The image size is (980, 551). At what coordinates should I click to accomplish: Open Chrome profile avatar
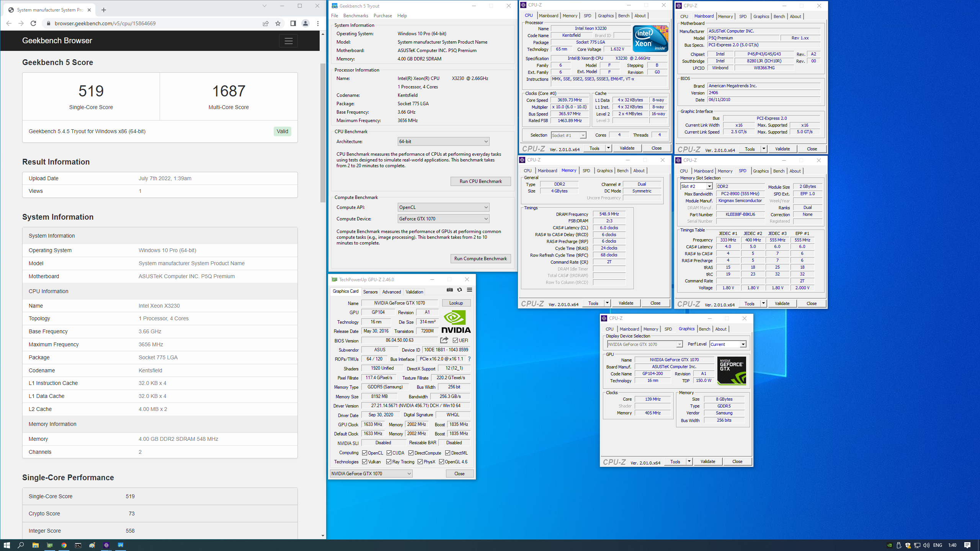305,23
